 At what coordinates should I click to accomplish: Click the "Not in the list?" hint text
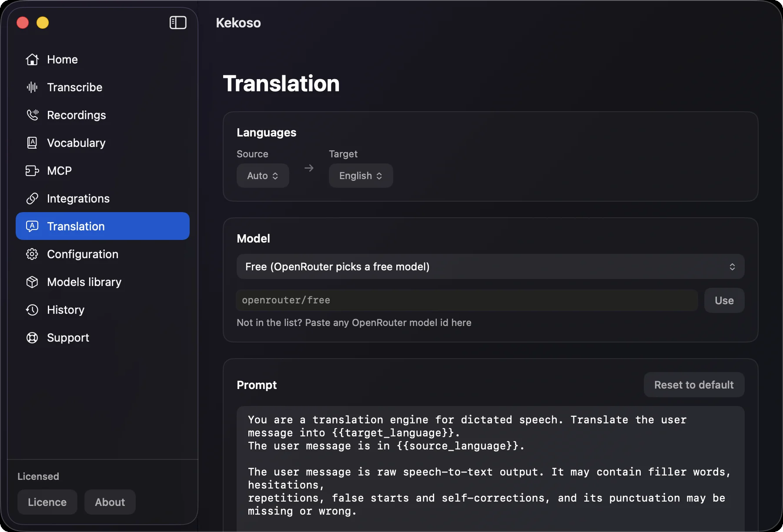(354, 323)
